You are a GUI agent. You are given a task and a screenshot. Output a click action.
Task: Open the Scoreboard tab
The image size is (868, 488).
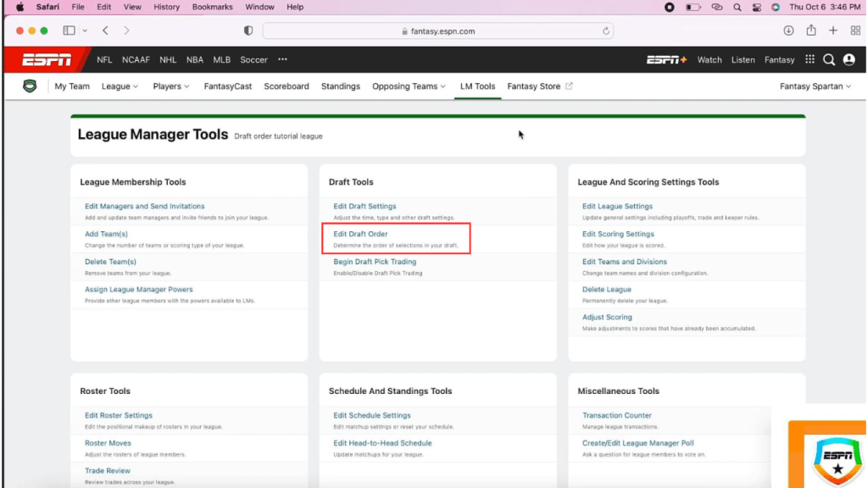point(287,86)
